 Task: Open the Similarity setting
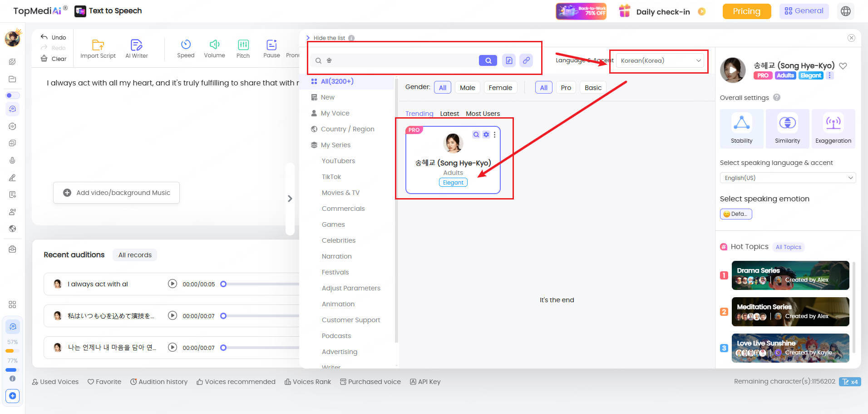(x=787, y=129)
